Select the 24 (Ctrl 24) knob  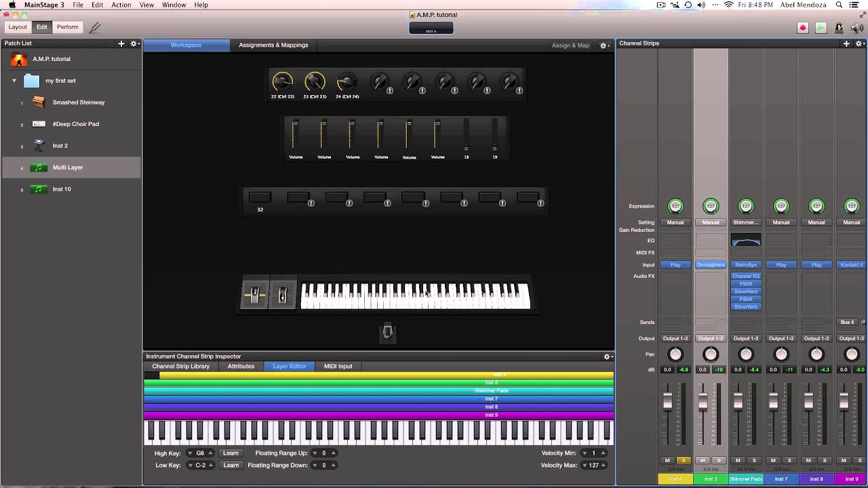(347, 82)
